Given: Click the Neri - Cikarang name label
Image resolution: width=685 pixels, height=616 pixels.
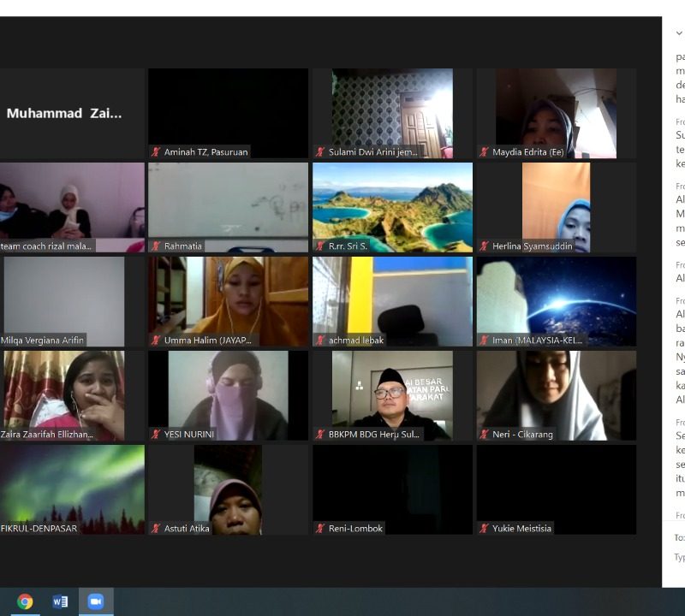Looking at the screenshot, I should coord(522,435).
